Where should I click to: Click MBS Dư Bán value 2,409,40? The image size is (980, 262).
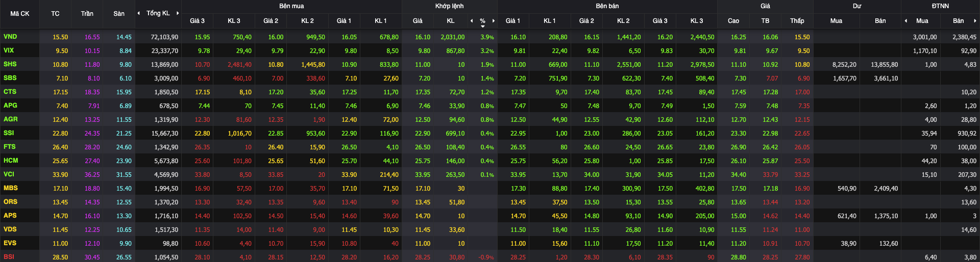pos(886,189)
